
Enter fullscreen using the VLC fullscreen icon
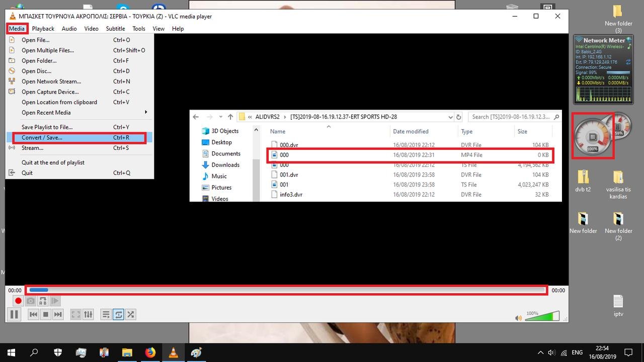(76, 314)
